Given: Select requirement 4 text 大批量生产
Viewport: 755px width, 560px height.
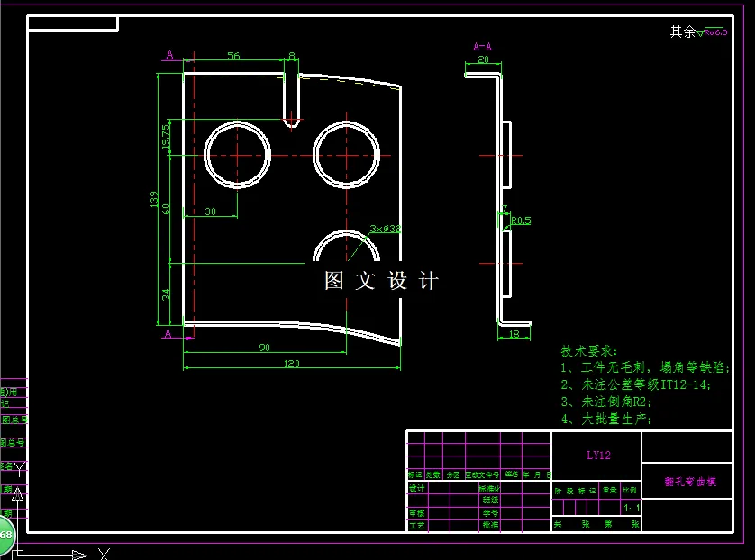Looking at the screenshot, I should [606, 419].
